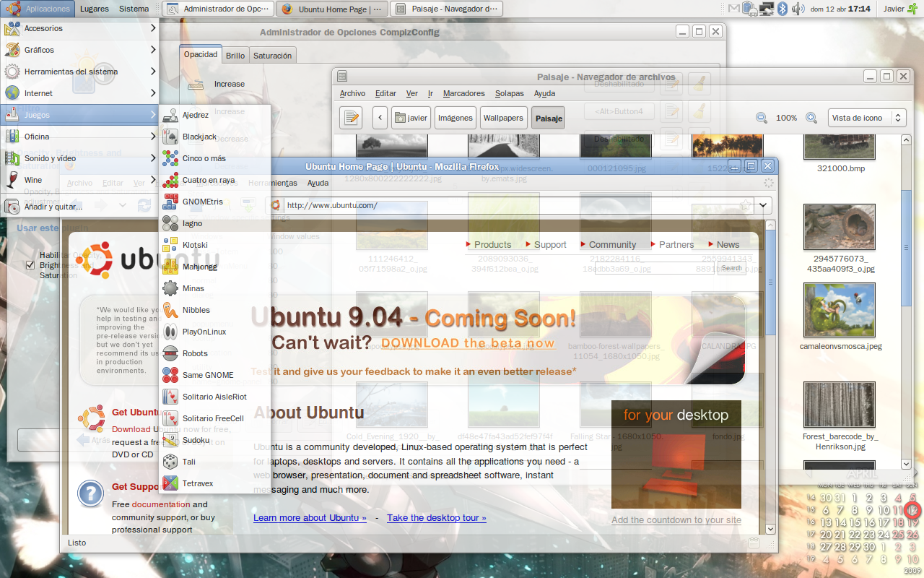Image resolution: width=924 pixels, height=578 pixels.
Task: Expand the Accesorios submenu
Action: (x=79, y=28)
